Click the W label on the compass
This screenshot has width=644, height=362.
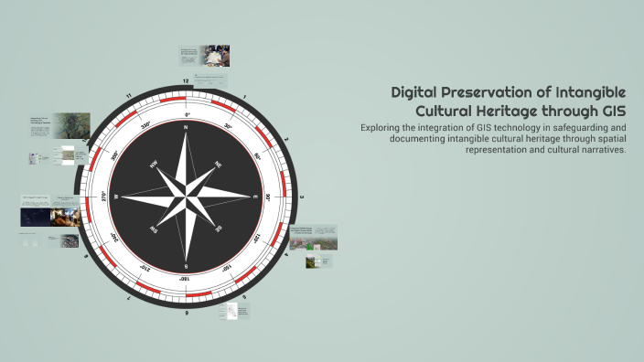(116, 197)
